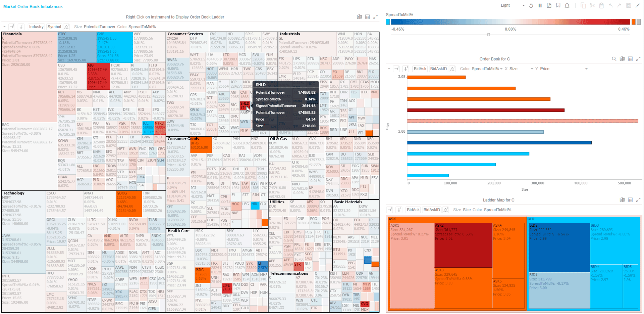
Task: Click the orange high-end color swatch
Action: 634,22
